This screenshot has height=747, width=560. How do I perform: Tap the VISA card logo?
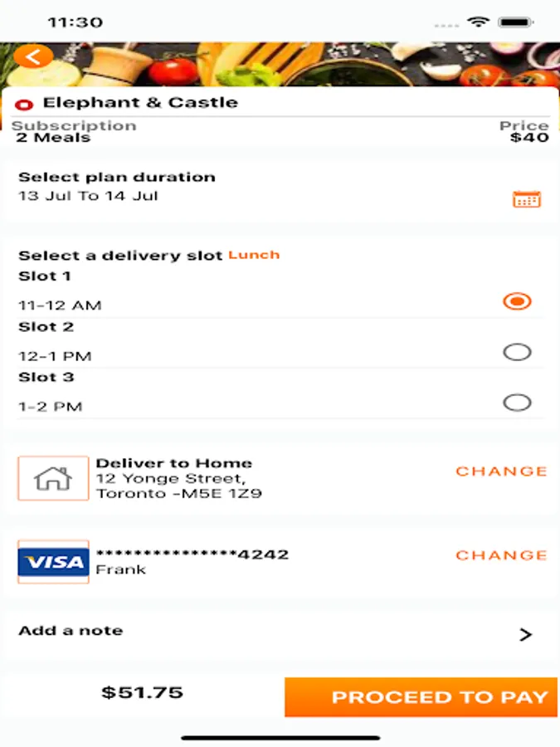[x=53, y=562]
